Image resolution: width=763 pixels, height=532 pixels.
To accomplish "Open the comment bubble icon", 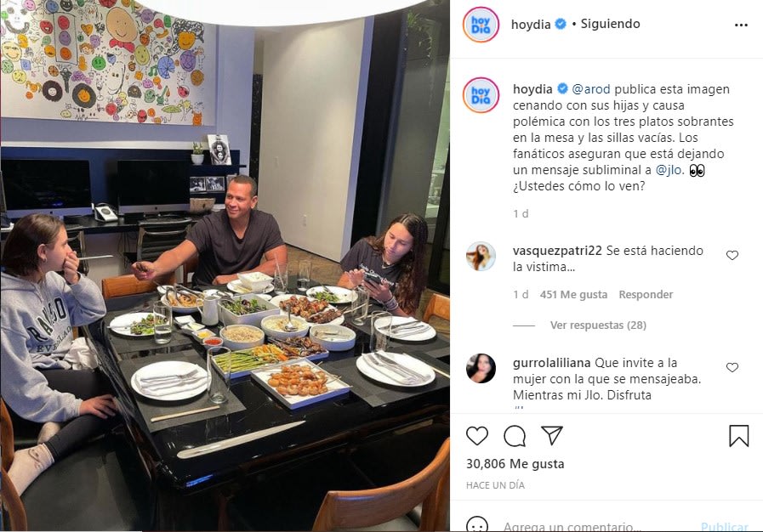I will tap(515, 436).
